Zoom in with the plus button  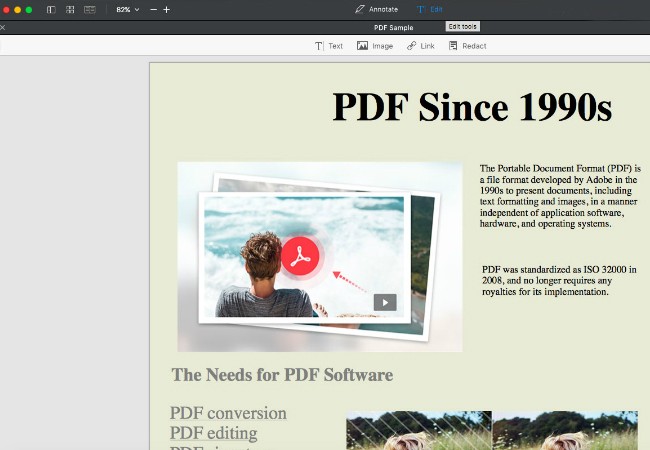click(x=167, y=10)
